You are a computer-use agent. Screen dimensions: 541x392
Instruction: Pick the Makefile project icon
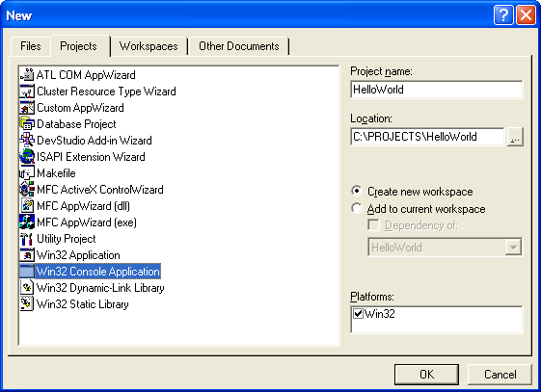point(27,173)
